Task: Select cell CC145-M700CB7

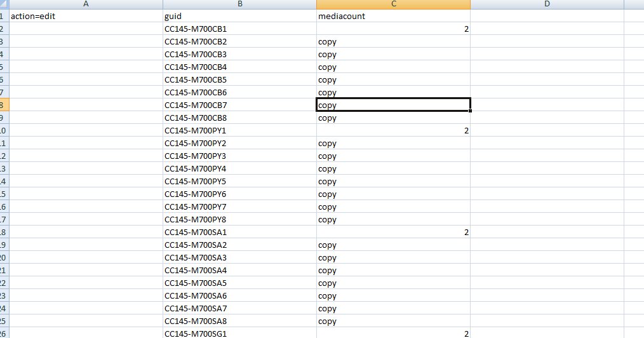Action: pos(240,105)
